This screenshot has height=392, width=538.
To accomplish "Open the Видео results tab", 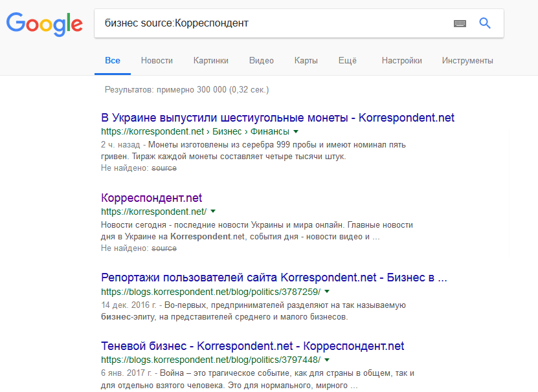I will tap(261, 61).
